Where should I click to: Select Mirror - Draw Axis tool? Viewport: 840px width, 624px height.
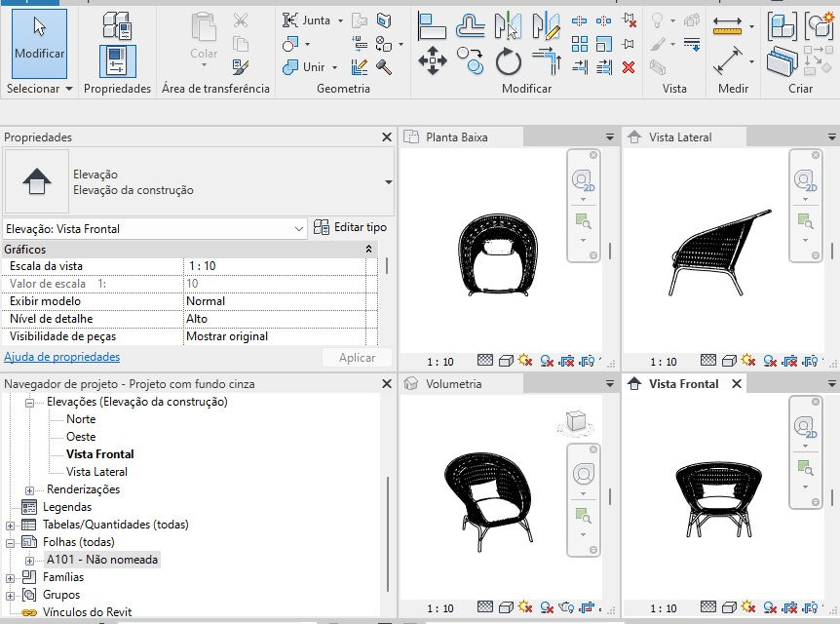546,25
